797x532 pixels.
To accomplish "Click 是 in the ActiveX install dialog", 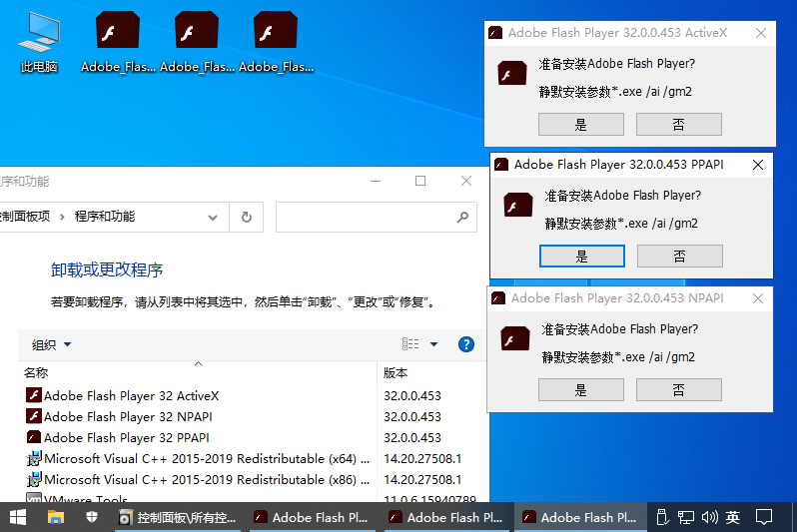I will click(580, 125).
